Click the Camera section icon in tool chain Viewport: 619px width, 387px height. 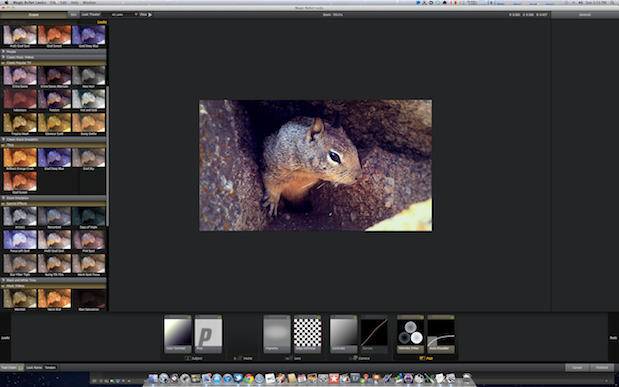[x=354, y=358]
